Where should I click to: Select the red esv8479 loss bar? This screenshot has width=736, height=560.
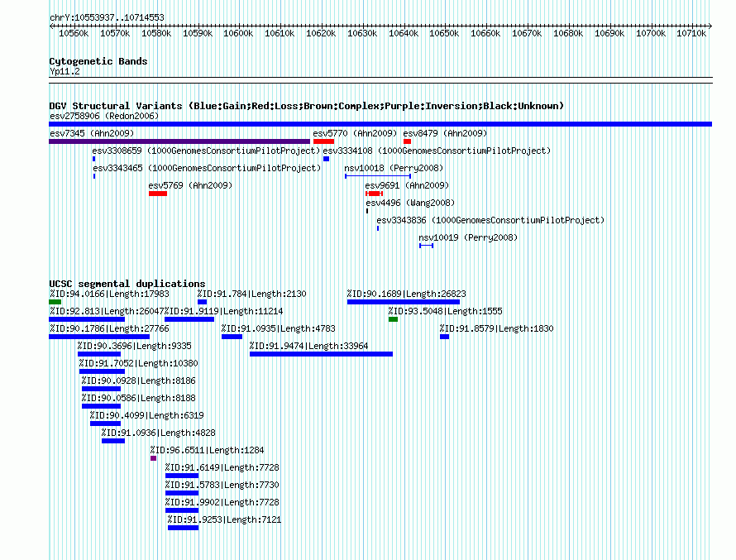[x=407, y=141]
